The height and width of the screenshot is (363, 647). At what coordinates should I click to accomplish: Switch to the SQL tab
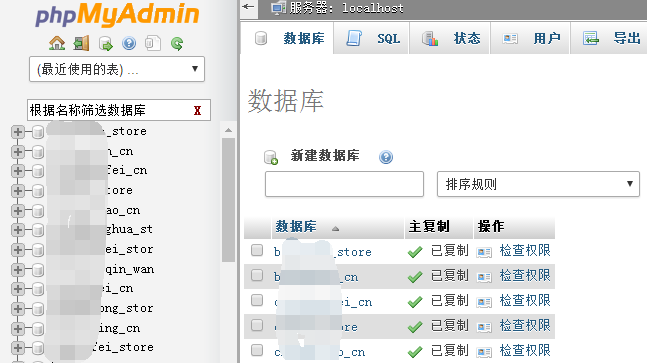point(372,38)
